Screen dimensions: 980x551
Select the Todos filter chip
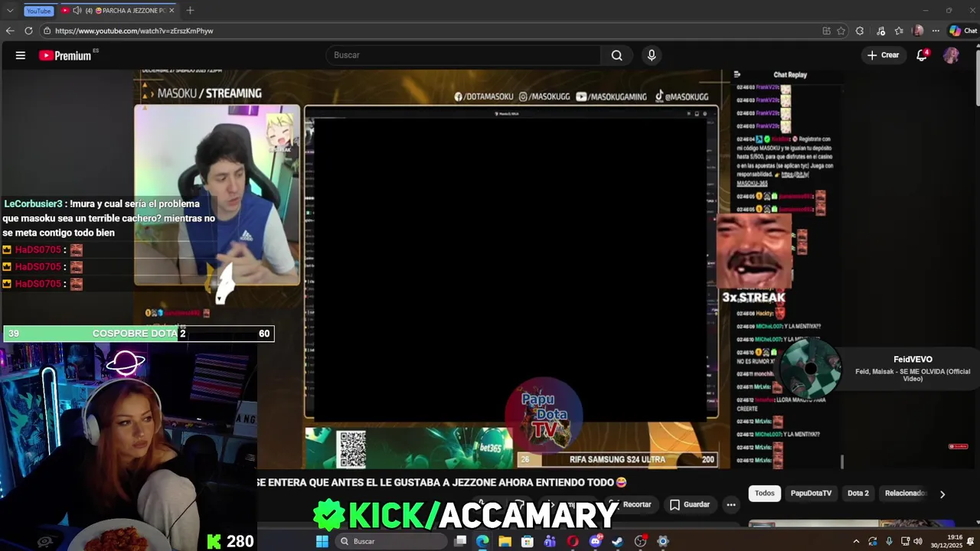[765, 493]
